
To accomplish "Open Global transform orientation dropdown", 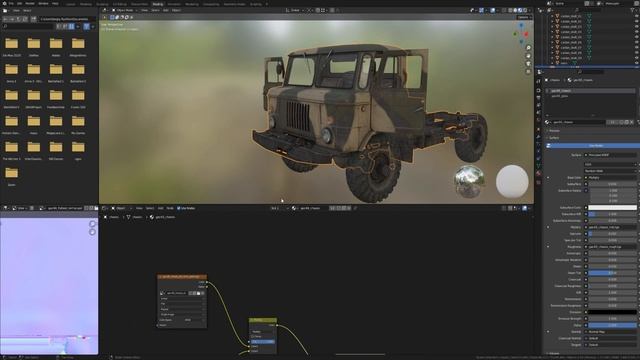I will (296, 10).
